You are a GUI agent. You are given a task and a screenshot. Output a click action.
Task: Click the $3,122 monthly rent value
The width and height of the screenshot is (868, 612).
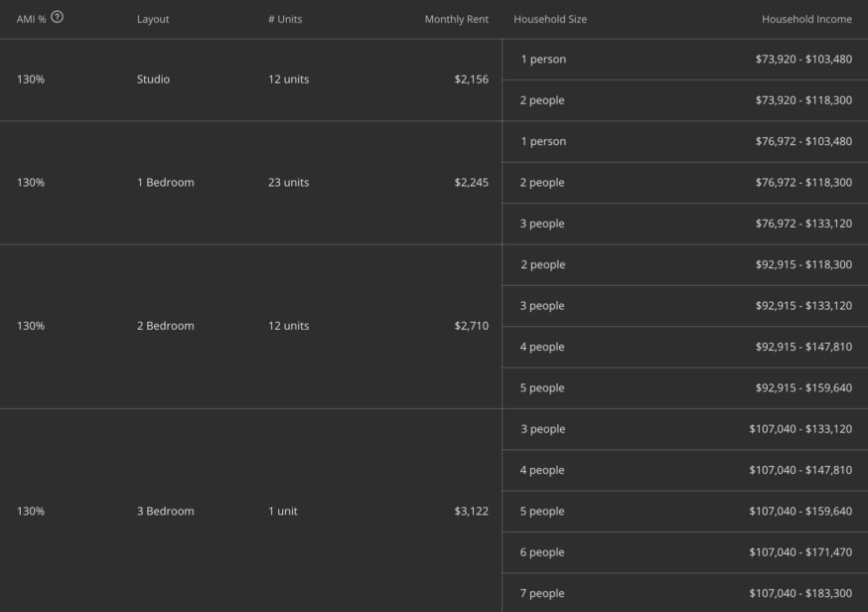[x=471, y=512]
